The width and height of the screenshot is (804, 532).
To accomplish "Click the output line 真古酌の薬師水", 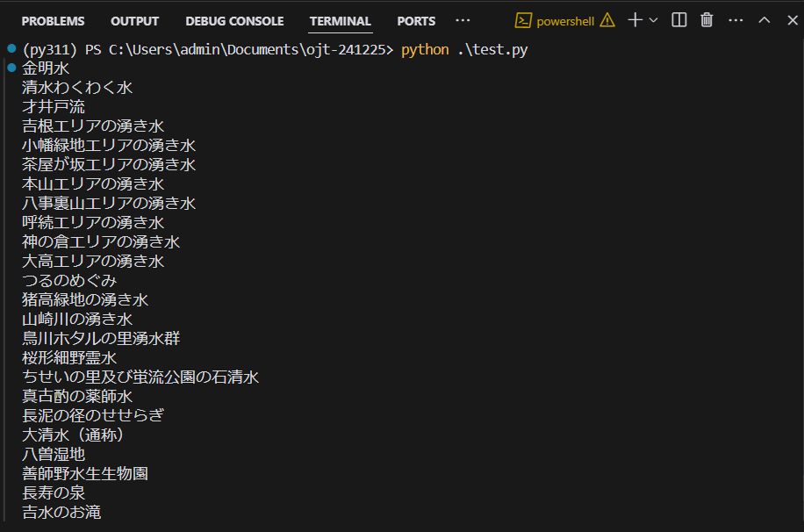I will 77,397.
